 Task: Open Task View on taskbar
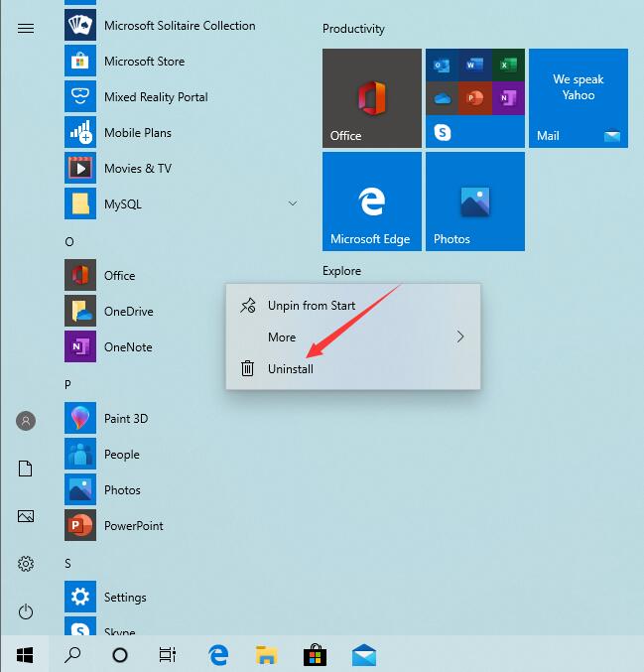168,654
